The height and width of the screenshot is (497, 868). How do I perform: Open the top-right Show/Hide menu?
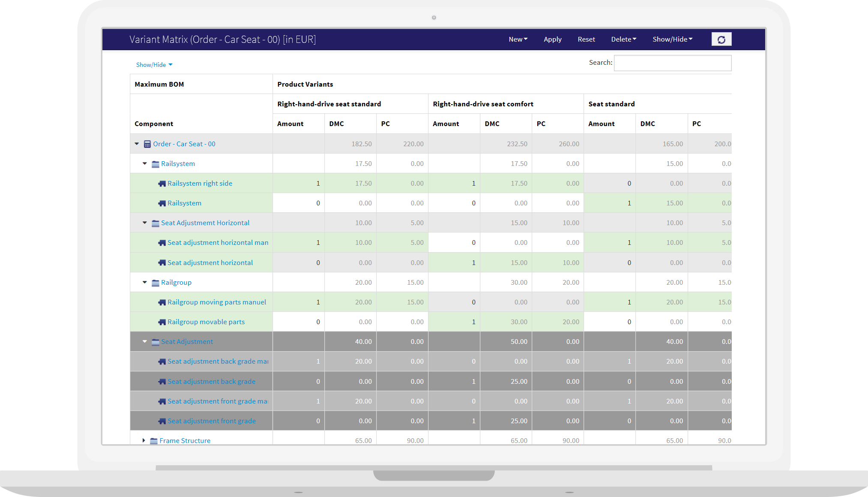point(672,39)
